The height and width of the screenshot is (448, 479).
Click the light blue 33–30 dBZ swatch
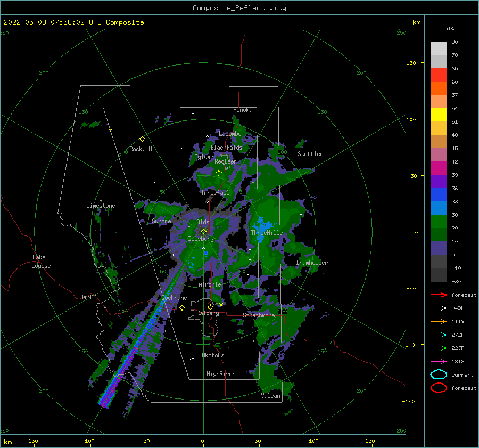click(439, 208)
